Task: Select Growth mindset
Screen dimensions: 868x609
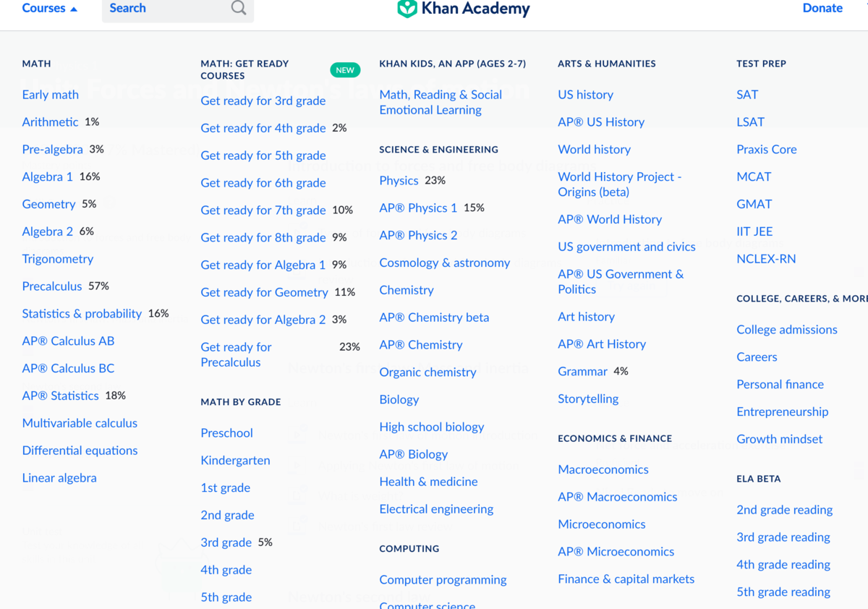Action: pos(780,439)
